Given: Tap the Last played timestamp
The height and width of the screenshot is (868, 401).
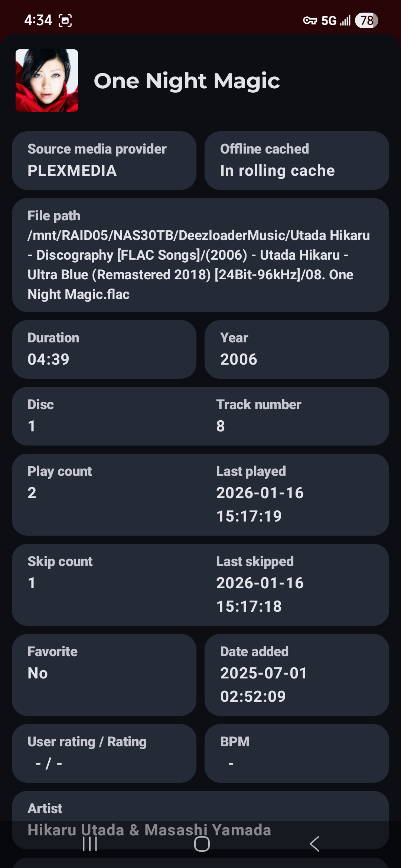Looking at the screenshot, I should click(260, 504).
